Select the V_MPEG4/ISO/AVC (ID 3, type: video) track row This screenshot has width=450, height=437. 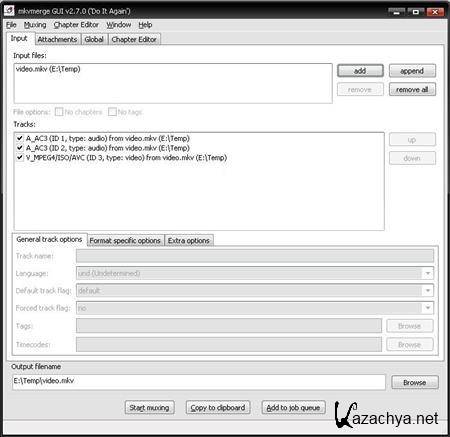pos(126,157)
